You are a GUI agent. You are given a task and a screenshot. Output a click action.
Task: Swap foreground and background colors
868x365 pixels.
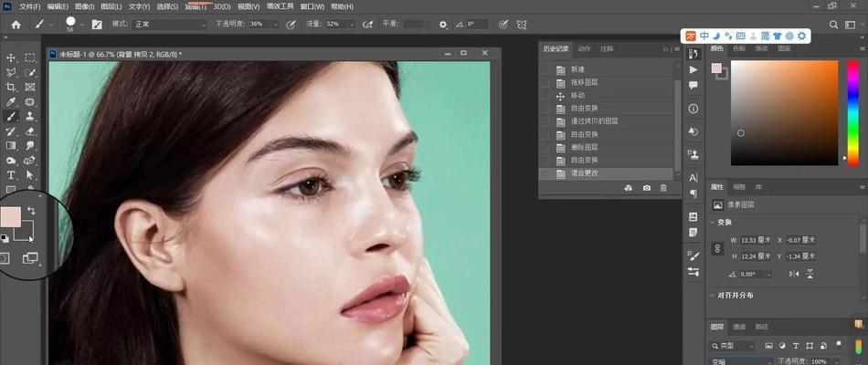pos(32,212)
